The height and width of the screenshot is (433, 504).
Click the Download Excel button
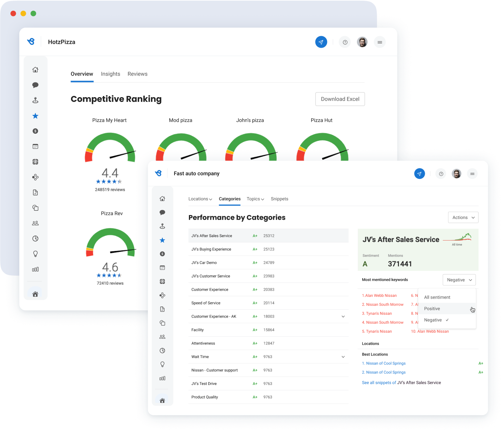click(340, 99)
